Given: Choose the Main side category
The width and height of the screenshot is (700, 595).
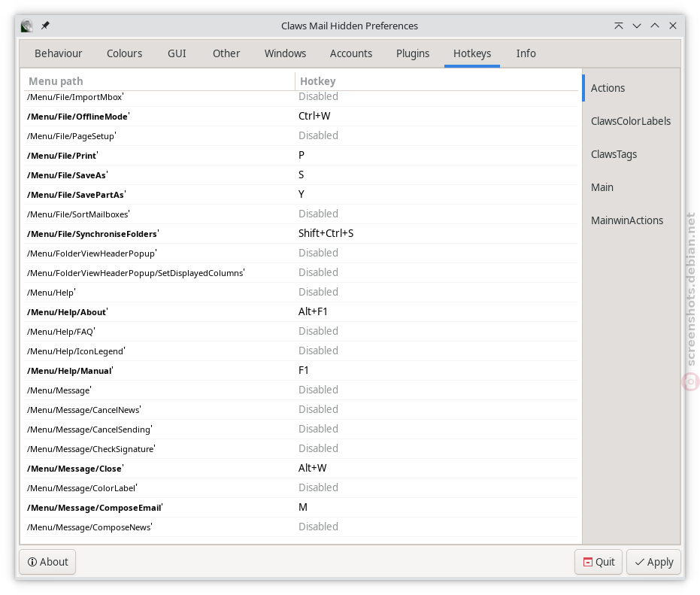Looking at the screenshot, I should tap(632, 187).
